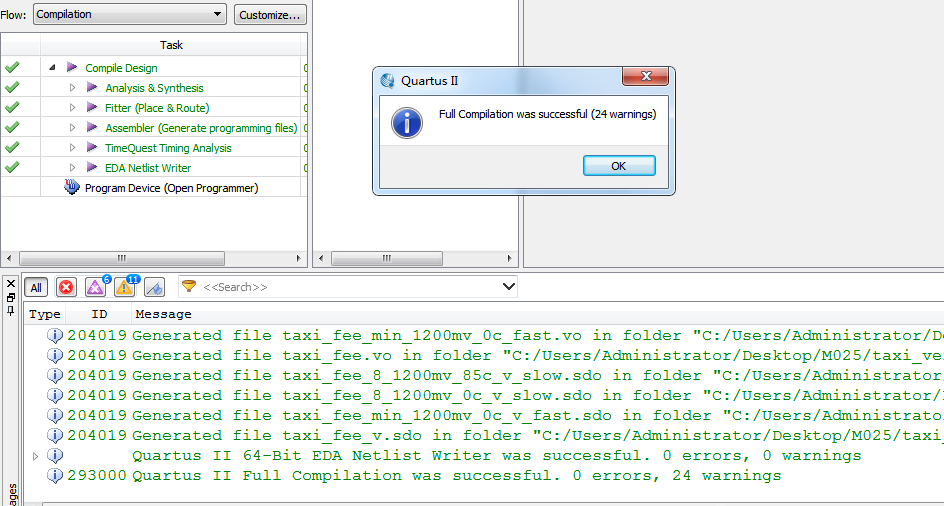Click the Messages panel pin icon

click(10, 311)
